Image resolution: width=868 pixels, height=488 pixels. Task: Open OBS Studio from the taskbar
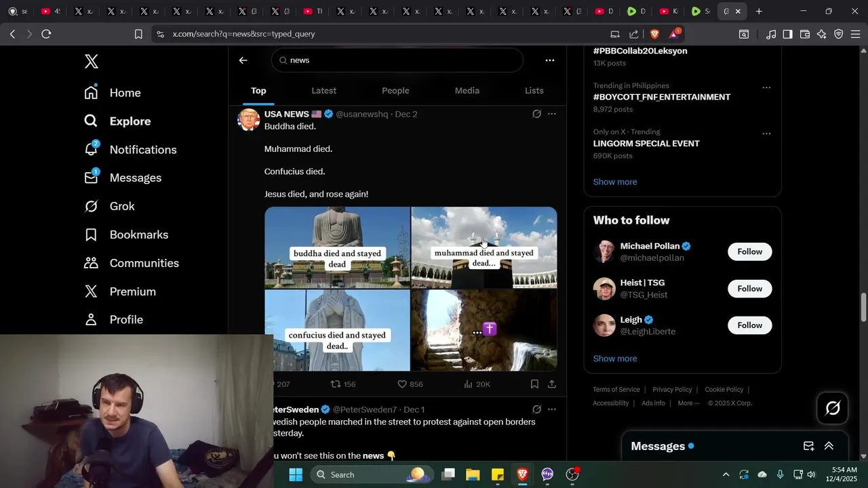pyautogui.click(x=572, y=474)
